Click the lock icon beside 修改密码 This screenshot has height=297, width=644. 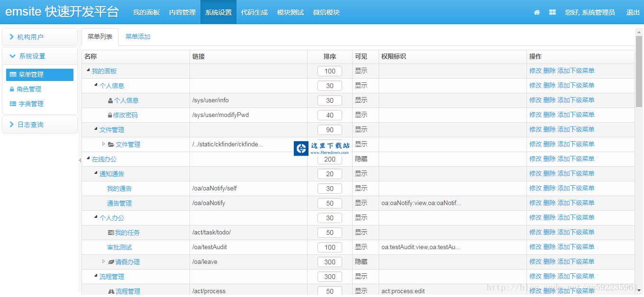click(110, 115)
